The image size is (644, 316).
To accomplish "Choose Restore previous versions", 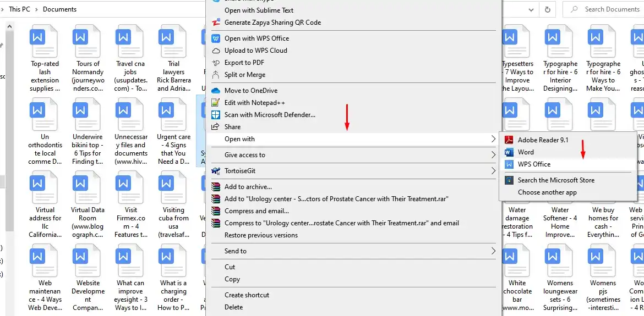I will point(261,235).
